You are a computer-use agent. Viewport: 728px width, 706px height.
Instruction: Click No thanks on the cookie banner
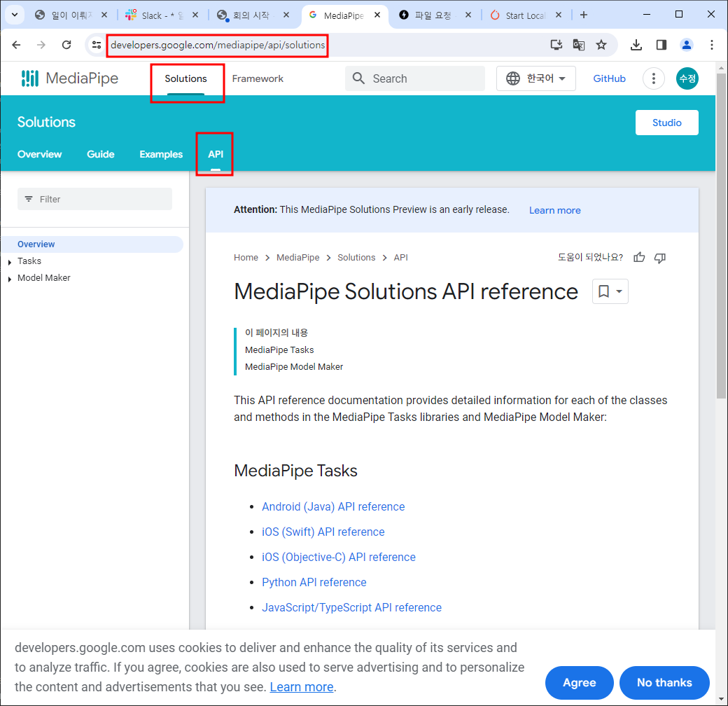tap(664, 682)
